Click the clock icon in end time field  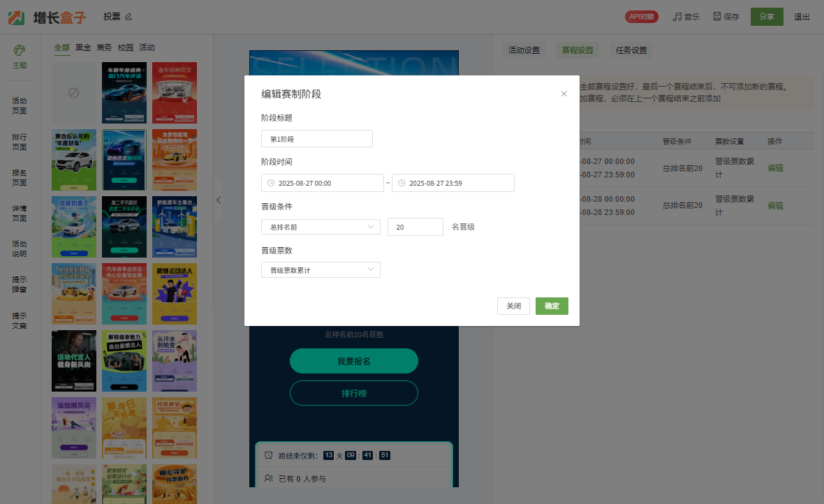click(x=401, y=183)
